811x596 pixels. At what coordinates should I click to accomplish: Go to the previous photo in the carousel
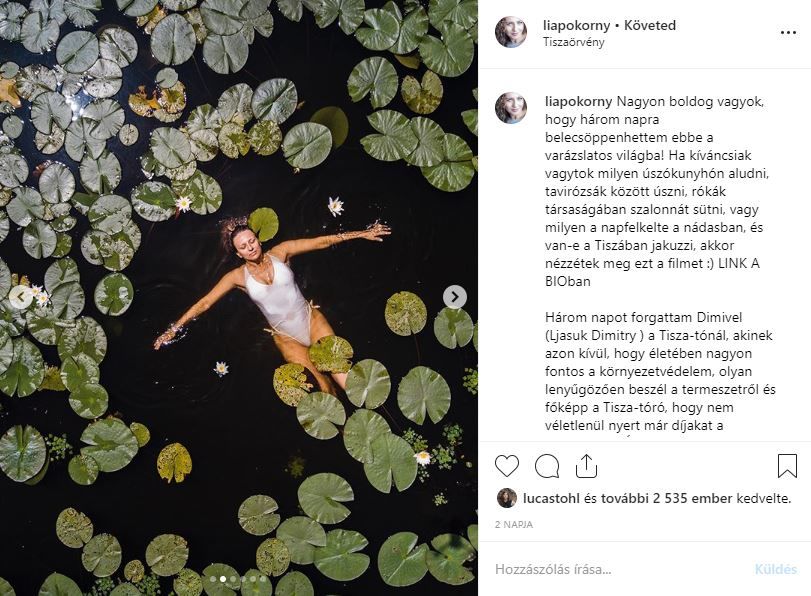(x=21, y=297)
